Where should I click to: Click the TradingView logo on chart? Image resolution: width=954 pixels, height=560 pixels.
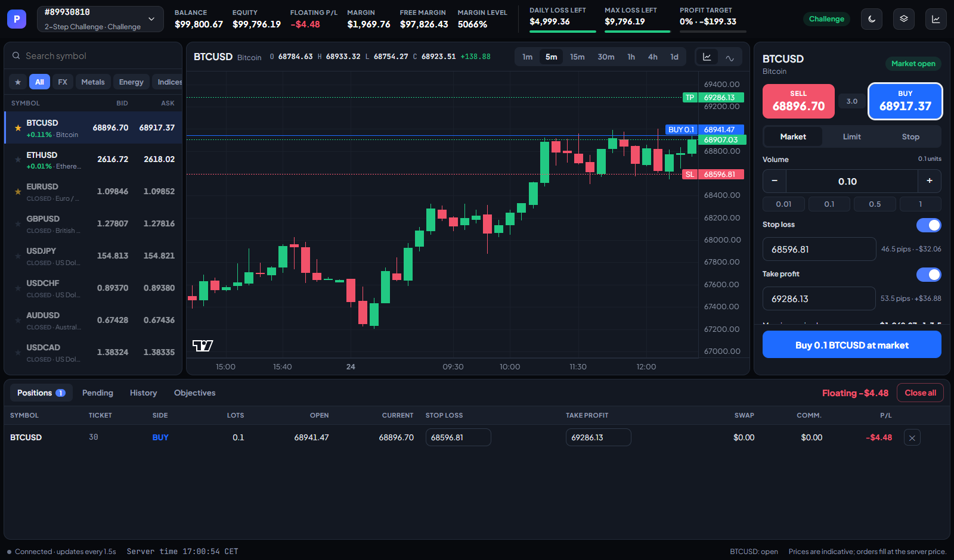tap(203, 346)
